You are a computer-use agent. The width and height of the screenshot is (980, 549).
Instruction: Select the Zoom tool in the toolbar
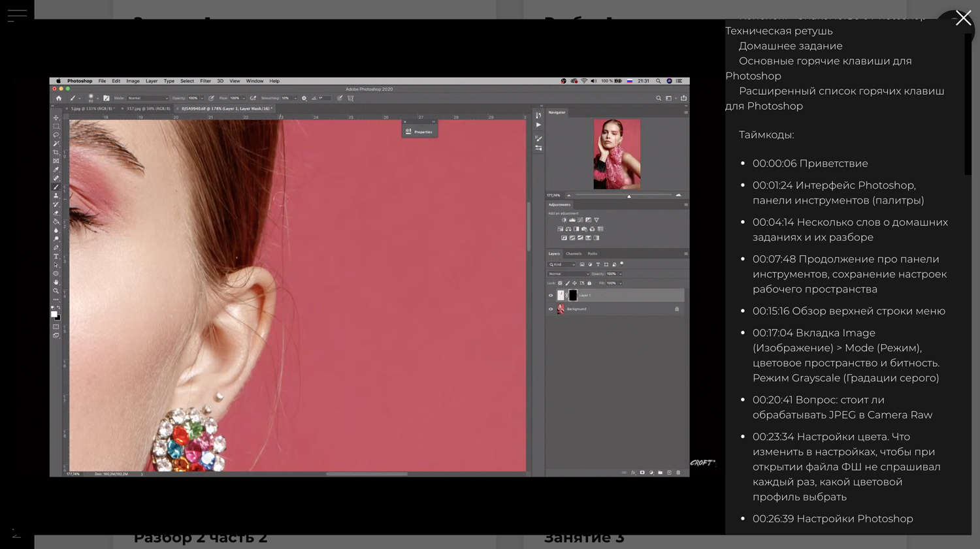tap(56, 291)
